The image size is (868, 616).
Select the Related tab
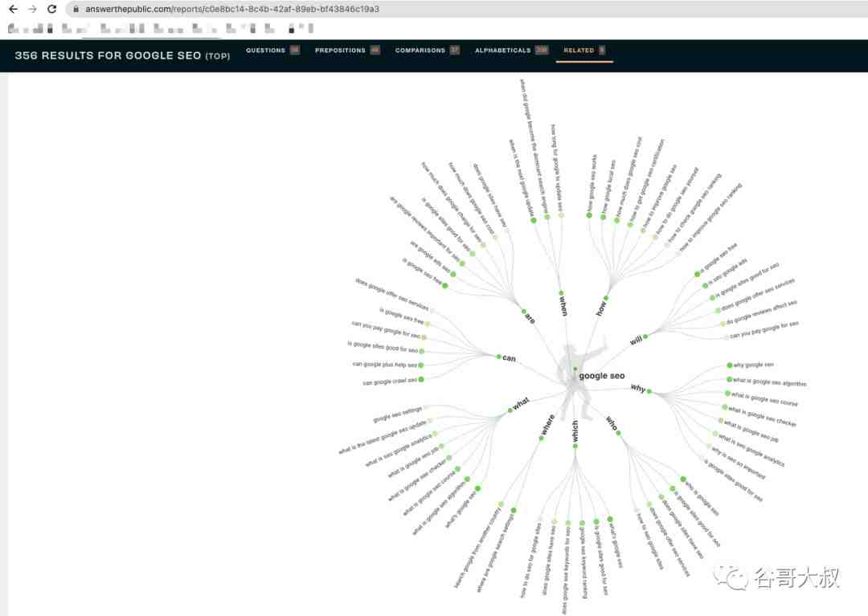[x=584, y=51]
